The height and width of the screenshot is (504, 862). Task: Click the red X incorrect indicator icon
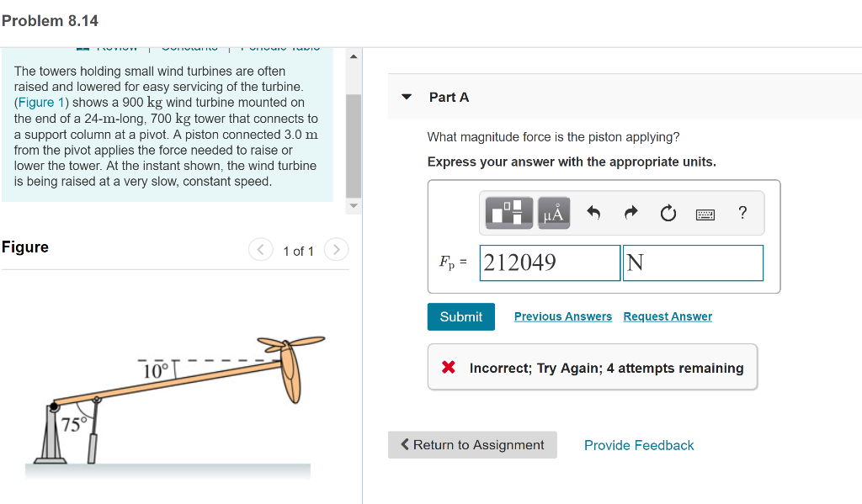coord(447,367)
